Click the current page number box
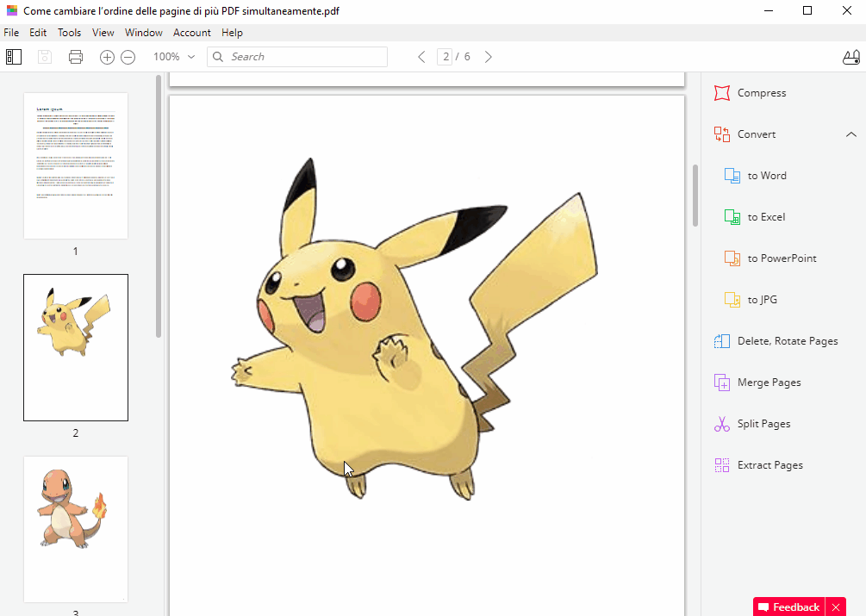The height and width of the screenshot is (616, 866). click(445, 57)
